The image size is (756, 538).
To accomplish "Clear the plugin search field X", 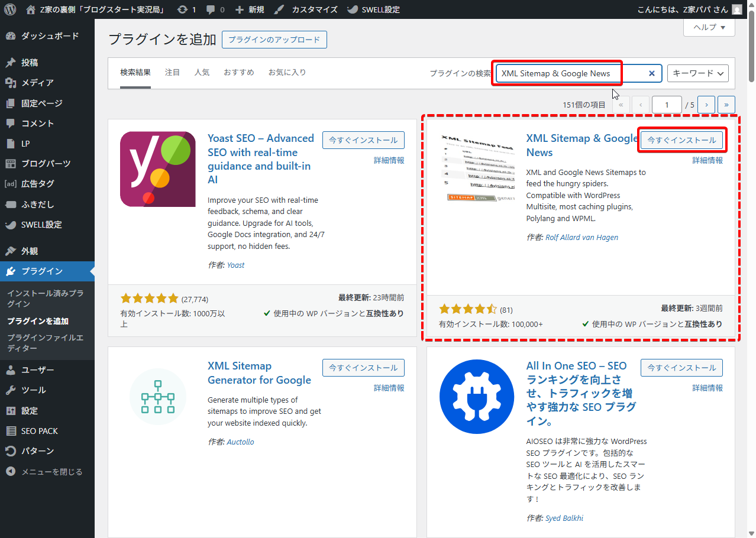I will pyautogui.click(x=652, y=73).
